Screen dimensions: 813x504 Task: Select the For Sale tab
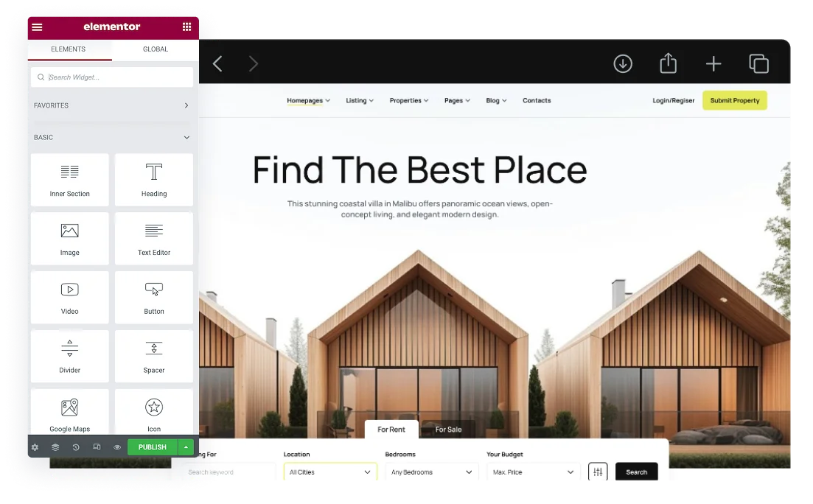click(448, 430)
